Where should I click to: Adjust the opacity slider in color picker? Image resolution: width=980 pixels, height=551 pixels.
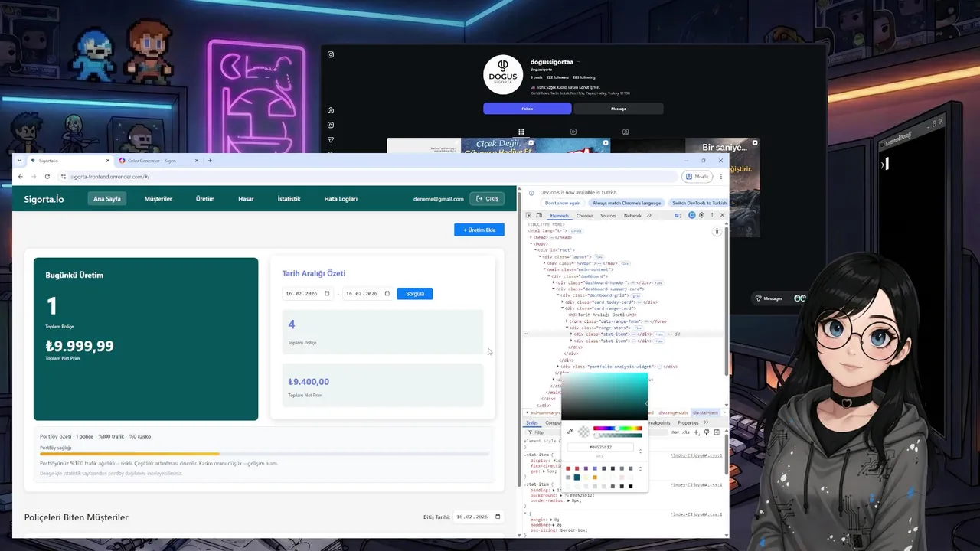click(617, 435)
